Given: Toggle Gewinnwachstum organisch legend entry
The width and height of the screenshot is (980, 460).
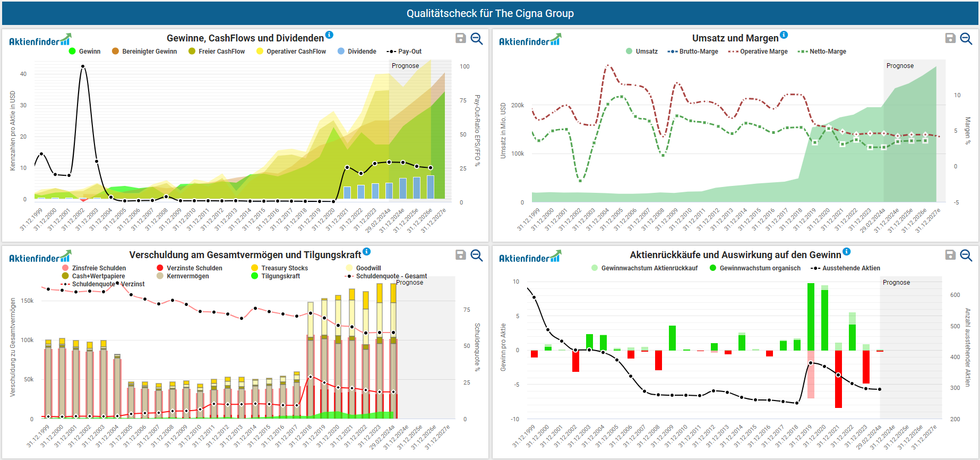Looking at the screenshot, I should point(755,268).
